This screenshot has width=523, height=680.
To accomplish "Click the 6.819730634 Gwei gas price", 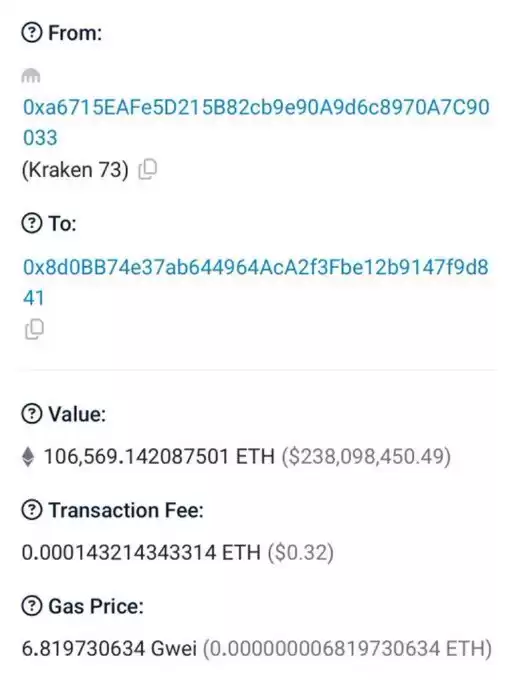I will coord(109,649).
